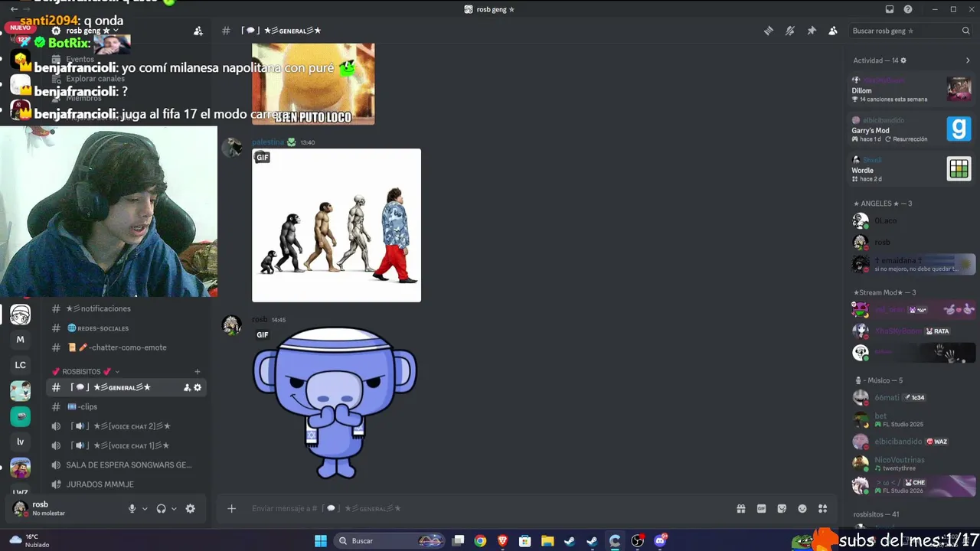Select member NicoVoutrinas in member list
Viewport: 980px width, 551px height.
[x=912, y=464]
